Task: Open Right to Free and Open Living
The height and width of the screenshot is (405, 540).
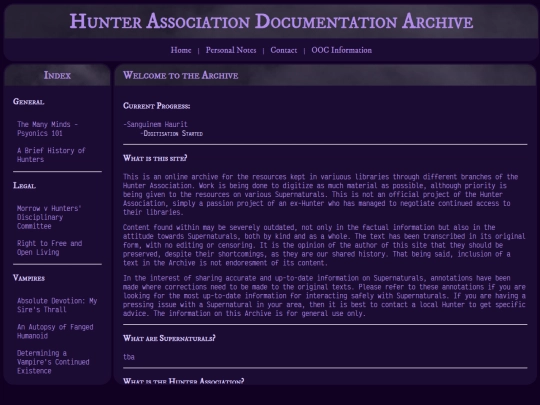Action: click(x=50, y=248)
